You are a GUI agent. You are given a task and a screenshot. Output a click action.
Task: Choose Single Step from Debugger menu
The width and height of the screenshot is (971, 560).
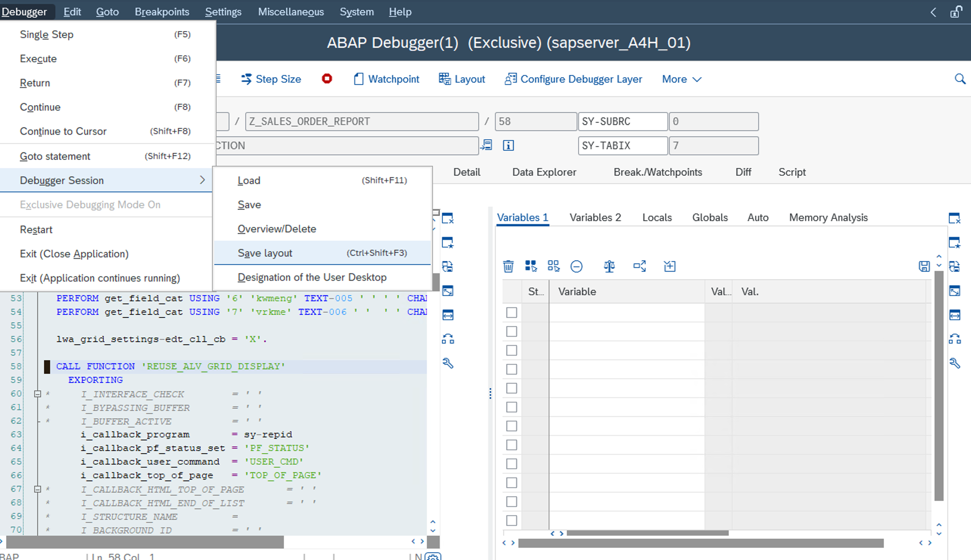[x=106, y=34]
